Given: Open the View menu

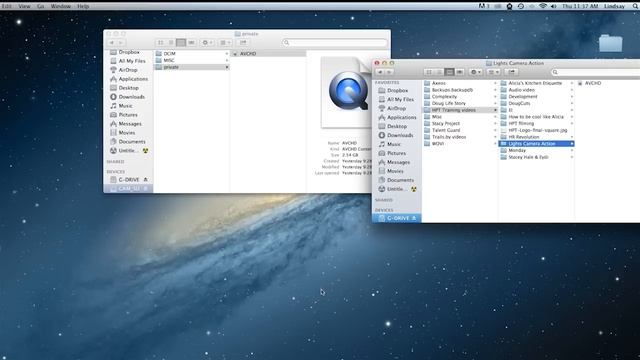Looking at the screenshot, I should click(24, 6).
